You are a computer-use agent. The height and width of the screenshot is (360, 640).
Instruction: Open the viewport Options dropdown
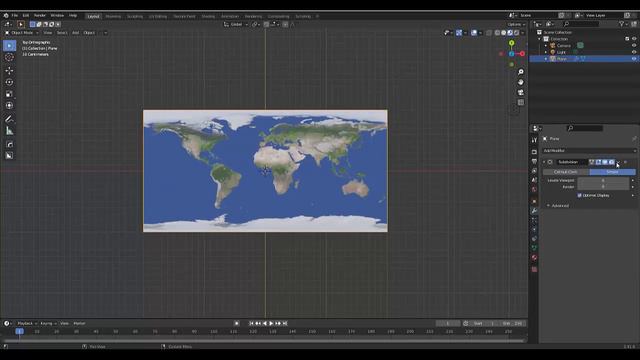pyautogui.click(x=516, y=24)
